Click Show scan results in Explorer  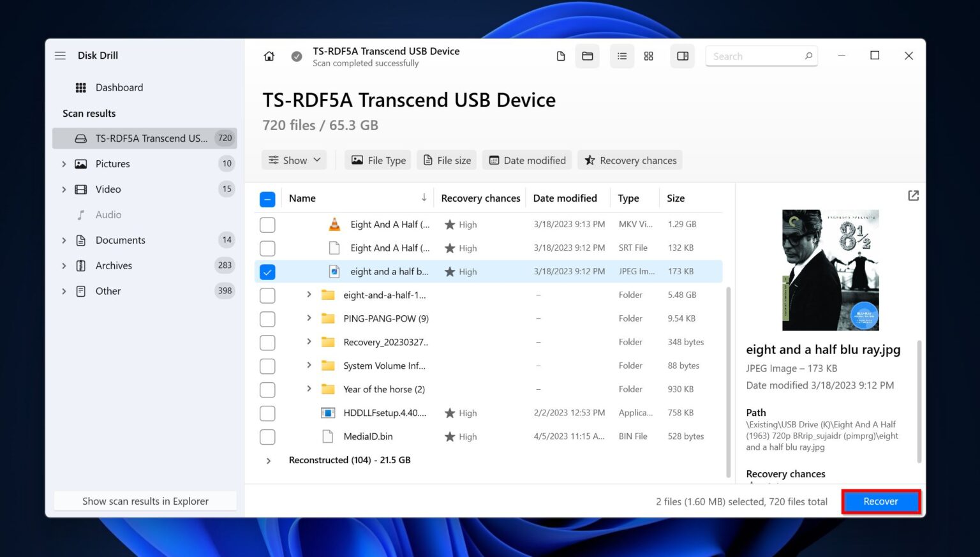(x=145, y=501)
